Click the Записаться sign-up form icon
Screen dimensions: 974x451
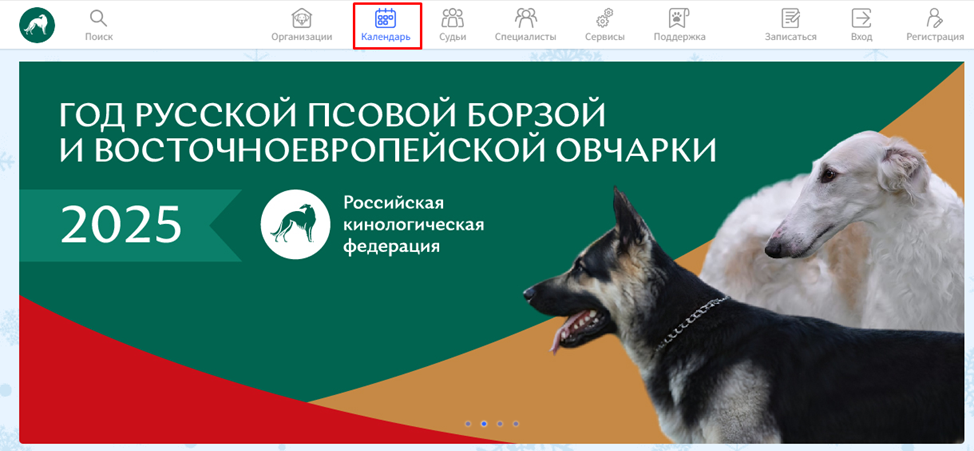790,19
